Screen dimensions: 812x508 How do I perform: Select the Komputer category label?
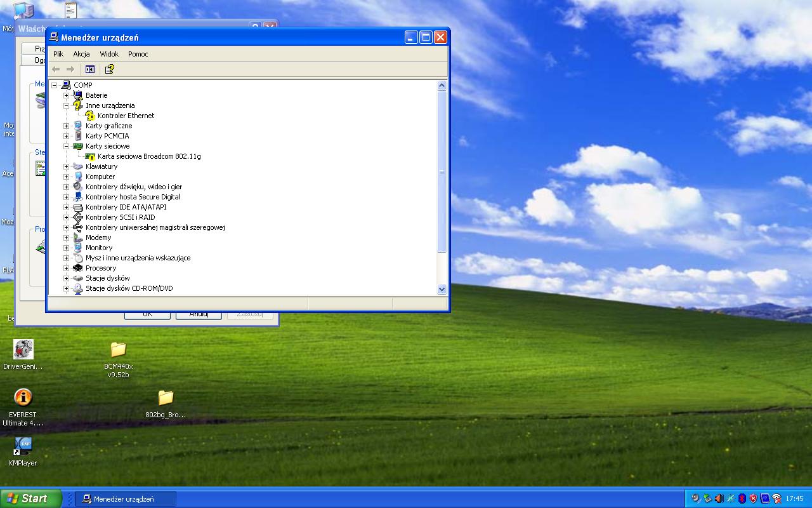pos(100,177)
